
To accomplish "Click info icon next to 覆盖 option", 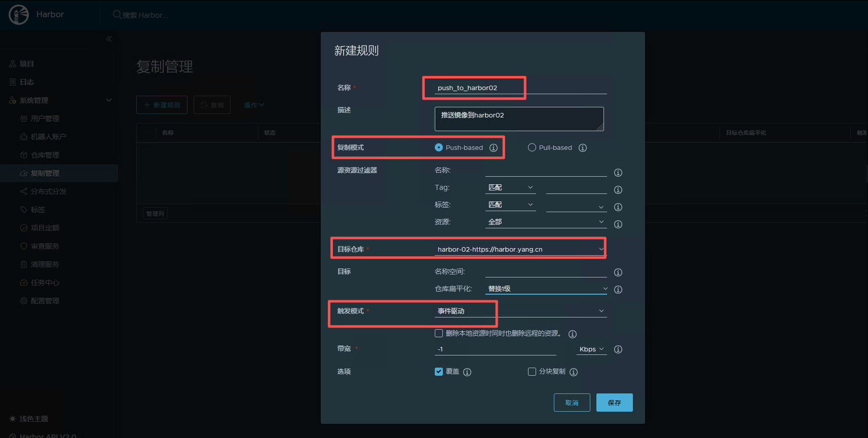I will (x=467, y=372).
